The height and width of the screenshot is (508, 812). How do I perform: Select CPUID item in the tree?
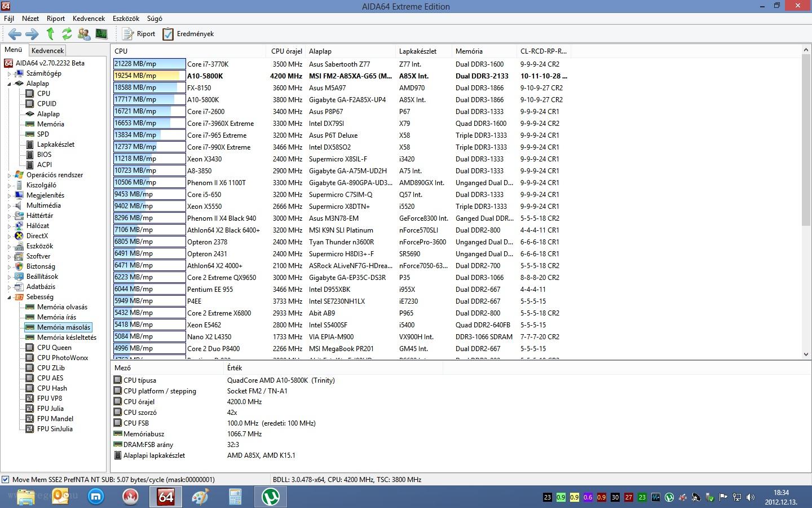pyautogui.click(x=47, y=104)
